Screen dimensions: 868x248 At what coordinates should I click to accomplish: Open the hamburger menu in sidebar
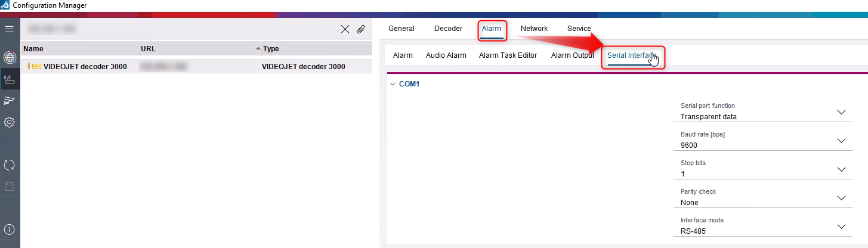(9, 29)
